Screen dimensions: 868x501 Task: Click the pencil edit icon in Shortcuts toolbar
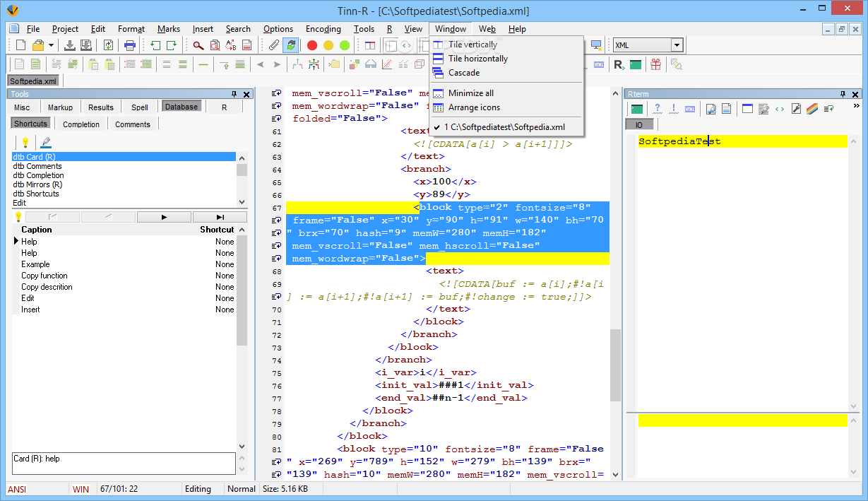46,142
